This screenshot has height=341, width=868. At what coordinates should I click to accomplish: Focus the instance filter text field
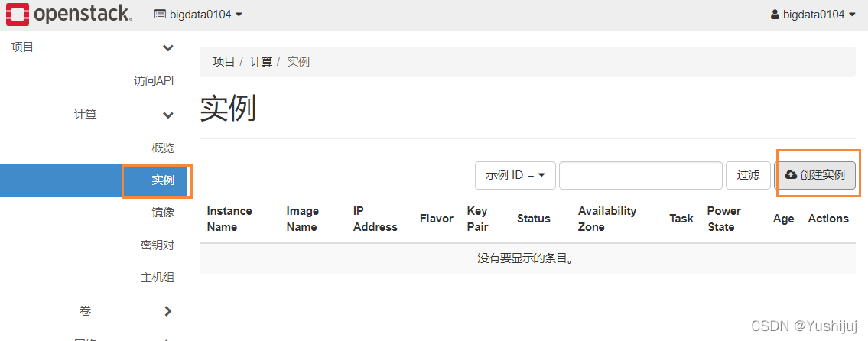click(640, 175)
